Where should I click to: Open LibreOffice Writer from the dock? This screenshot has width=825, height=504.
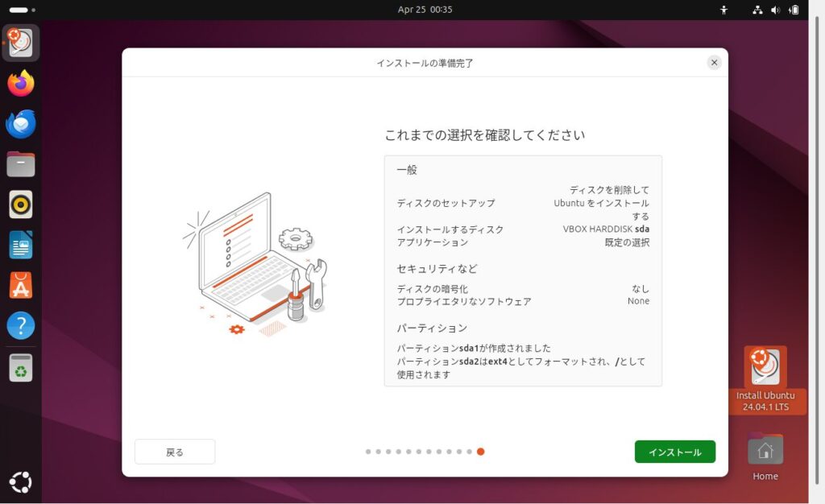(20, 245)
